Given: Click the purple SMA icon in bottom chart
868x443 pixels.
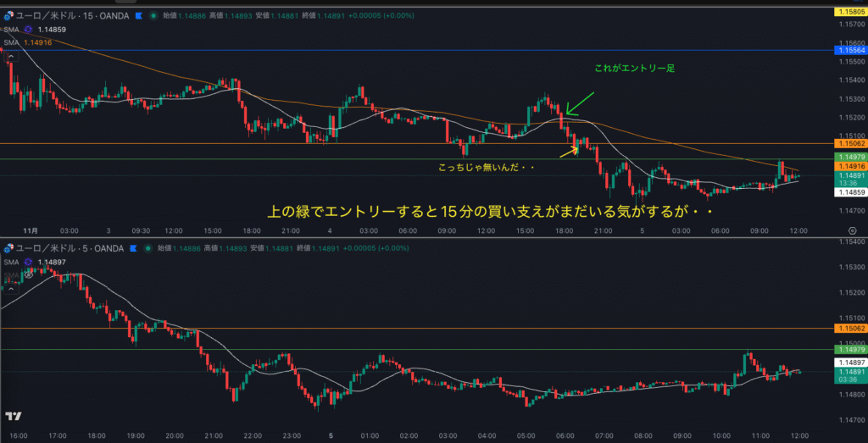Looking at the screenshot, I should tap(28, 263).
